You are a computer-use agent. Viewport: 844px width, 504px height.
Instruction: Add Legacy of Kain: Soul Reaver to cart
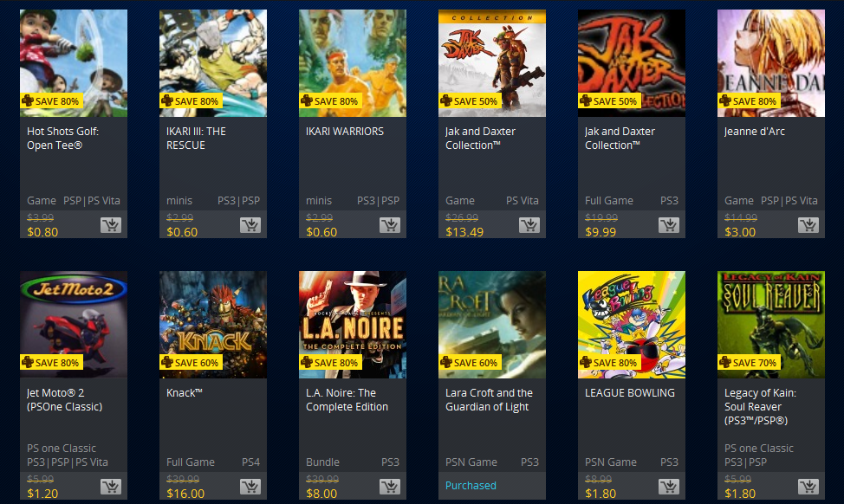(808, 487)
